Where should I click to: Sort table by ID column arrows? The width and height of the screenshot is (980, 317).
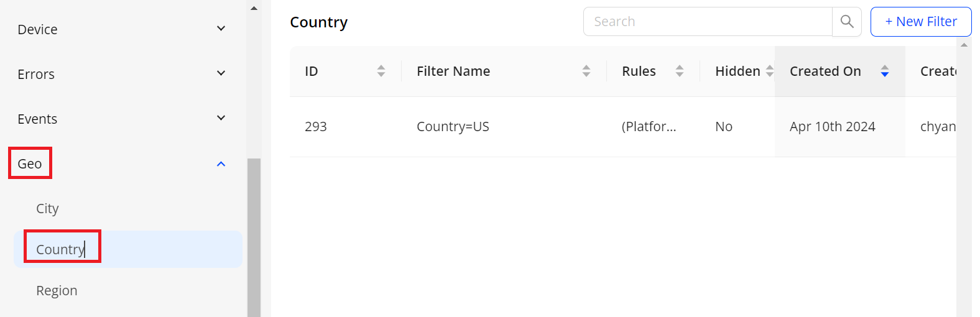pos(381,71)
